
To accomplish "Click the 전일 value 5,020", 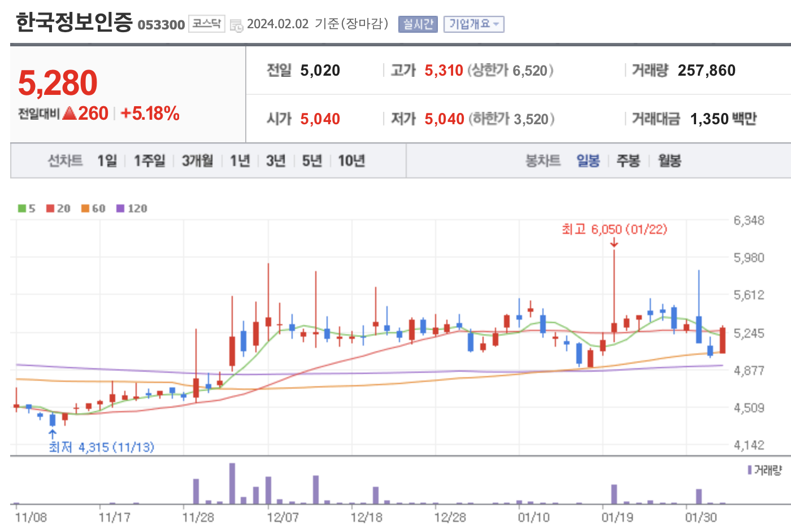I will pyautogui.click(x=320, y=71).
